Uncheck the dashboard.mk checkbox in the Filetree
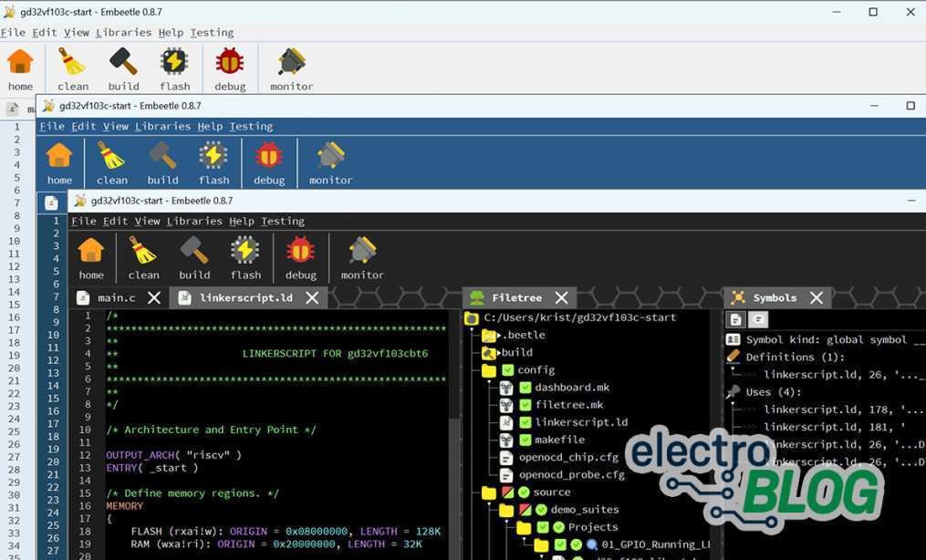Viewport: 926px width, 560px height. coord(525,388)
